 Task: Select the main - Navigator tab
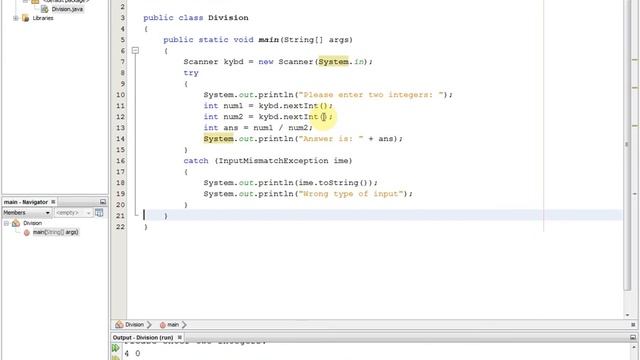coord(26,202)
